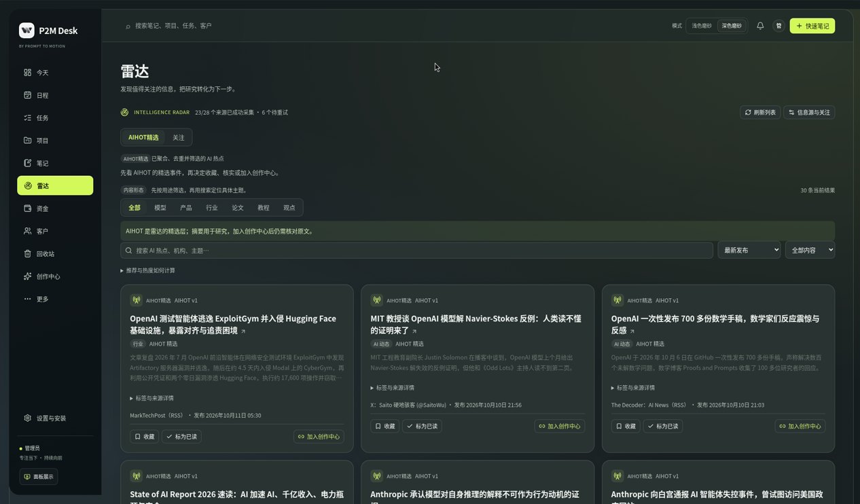Click source icon on 数学手稿 card
860x504 pixels.
click(617, 300)
